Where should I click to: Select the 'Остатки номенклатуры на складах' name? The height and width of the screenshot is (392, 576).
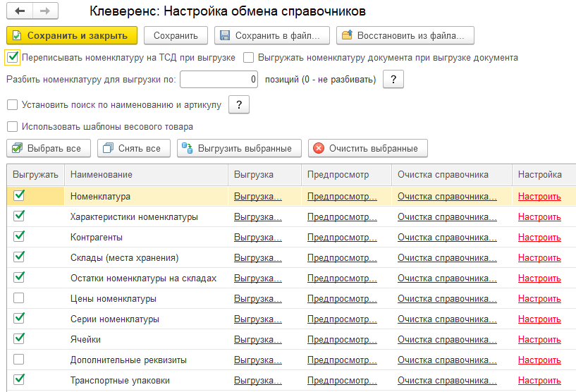click(x=143, y=278)
